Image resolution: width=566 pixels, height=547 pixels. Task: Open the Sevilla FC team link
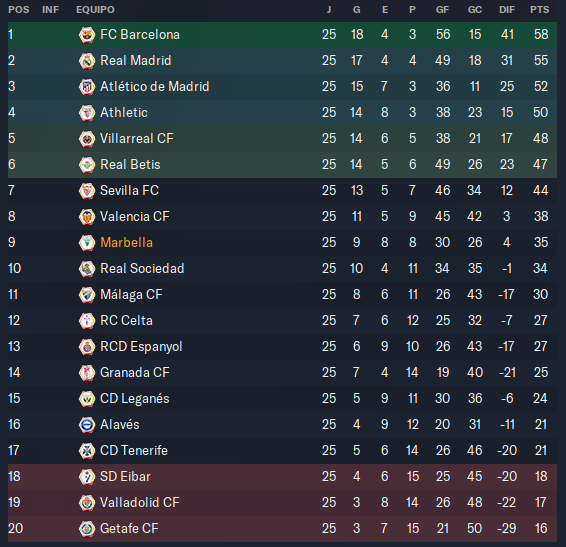pos(129,190)
